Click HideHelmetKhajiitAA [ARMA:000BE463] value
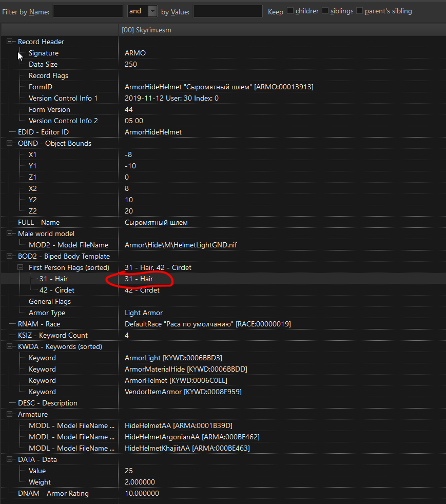This screenshot has height=504, width=446. (187, 448)
